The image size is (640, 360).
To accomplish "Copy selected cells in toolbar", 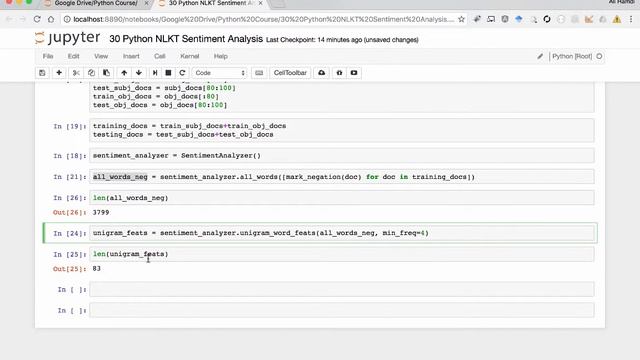I will [x=91, y=73].
